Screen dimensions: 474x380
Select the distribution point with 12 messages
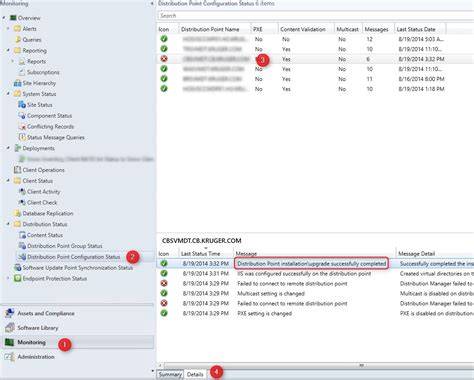tap(315, 39)
